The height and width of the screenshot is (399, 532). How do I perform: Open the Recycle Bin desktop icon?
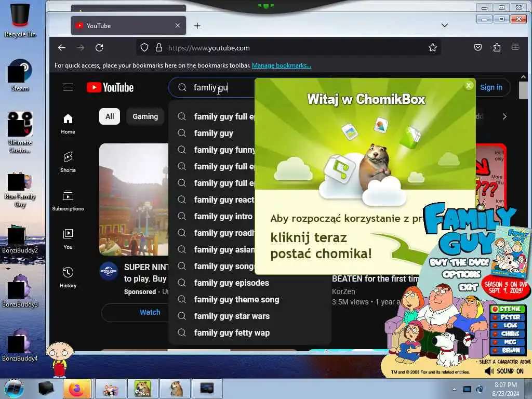click(20, 20)
